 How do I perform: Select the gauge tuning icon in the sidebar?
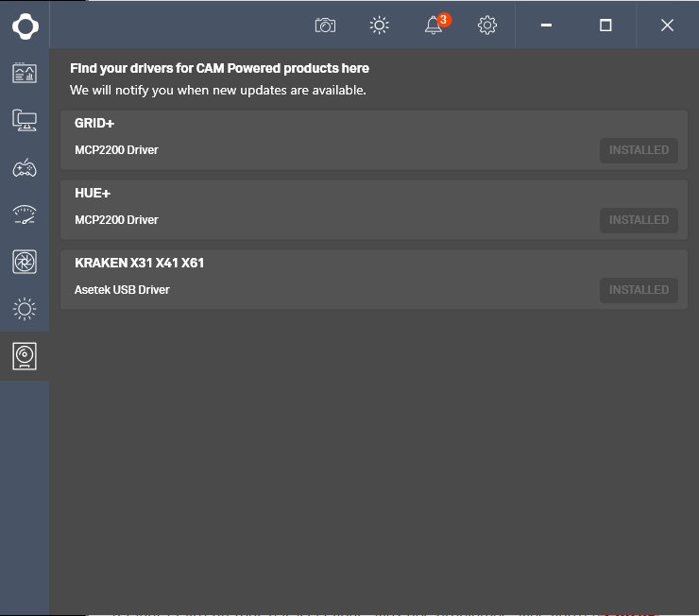click(25, 214)
